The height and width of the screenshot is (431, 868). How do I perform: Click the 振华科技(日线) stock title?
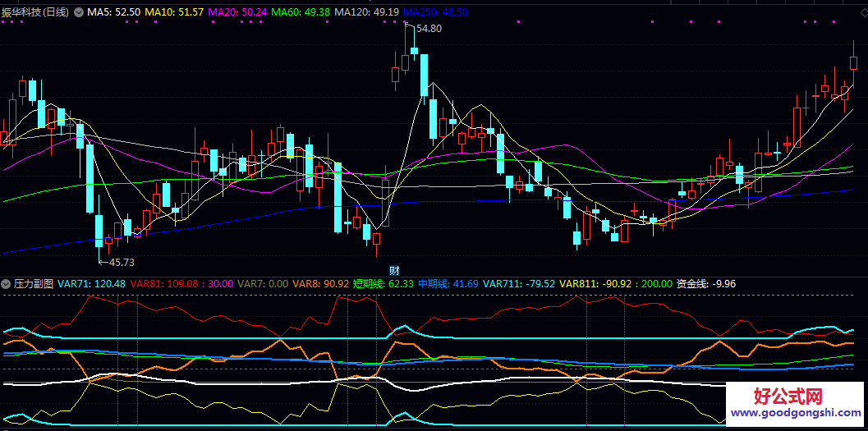click(37, 12)
